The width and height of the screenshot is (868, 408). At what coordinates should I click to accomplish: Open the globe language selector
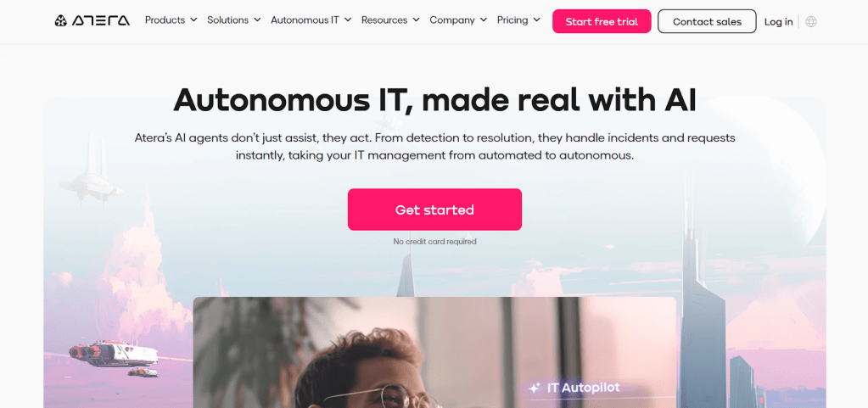(x=811, y=21)
